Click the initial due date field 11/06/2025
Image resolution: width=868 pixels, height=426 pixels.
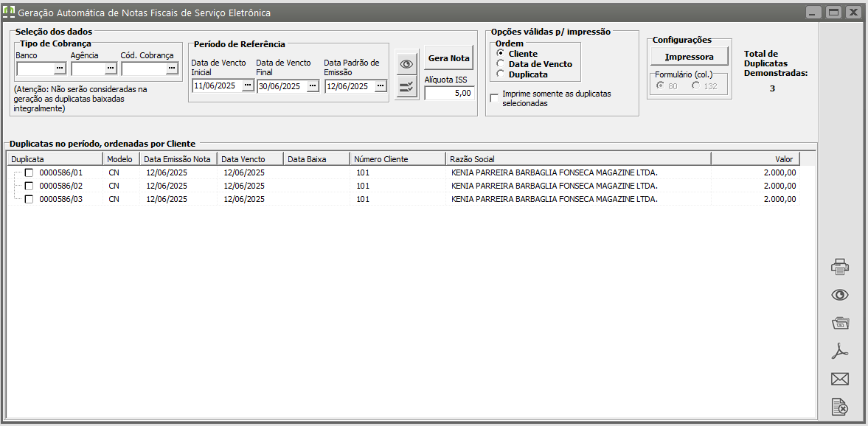(x=217, y=85)
